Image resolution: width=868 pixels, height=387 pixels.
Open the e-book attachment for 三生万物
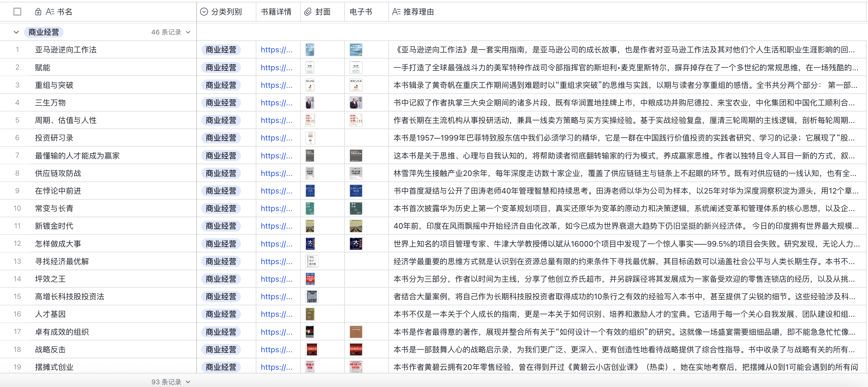(356, 103)
